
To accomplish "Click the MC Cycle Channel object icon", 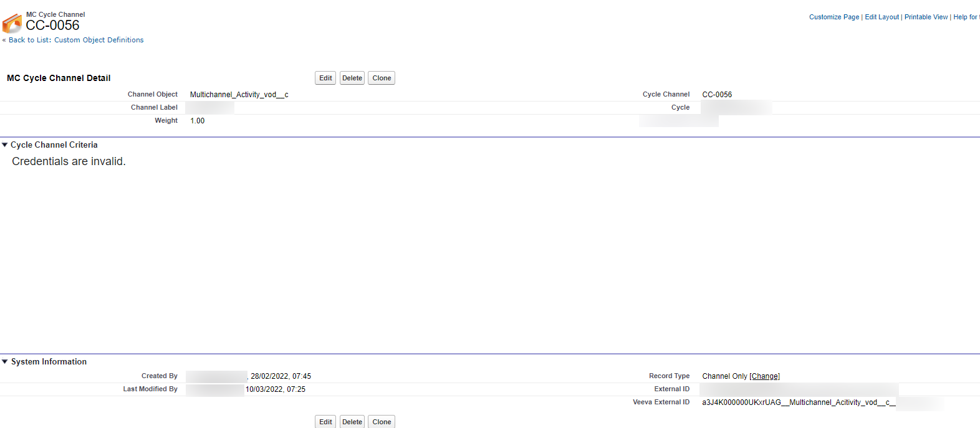I will pos(12,24).
